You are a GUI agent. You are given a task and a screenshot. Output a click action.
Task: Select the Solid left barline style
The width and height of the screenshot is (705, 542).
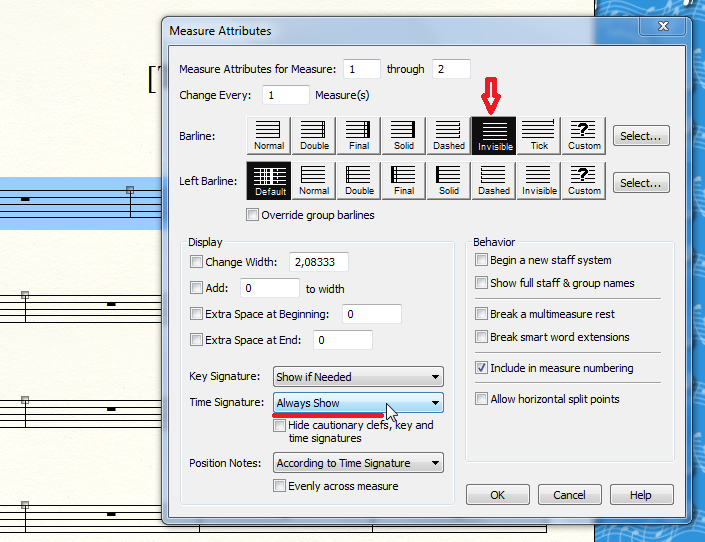coord(449,181)
